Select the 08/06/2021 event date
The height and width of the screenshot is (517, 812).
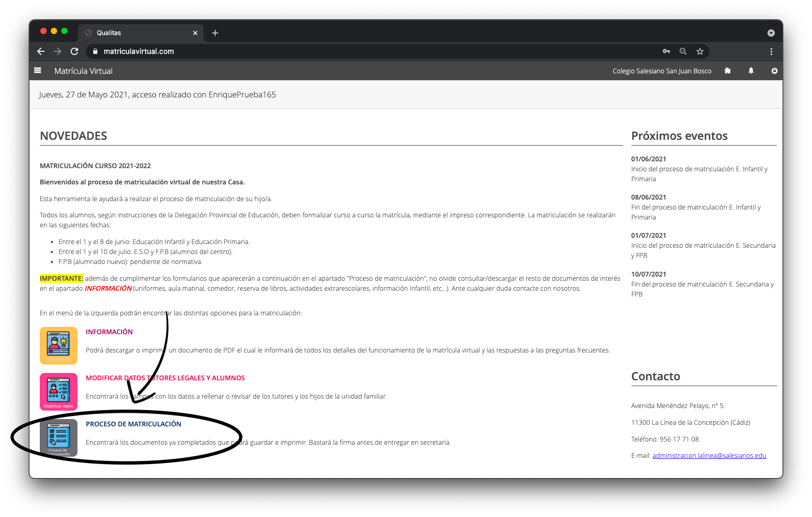[x=649, y=197]
